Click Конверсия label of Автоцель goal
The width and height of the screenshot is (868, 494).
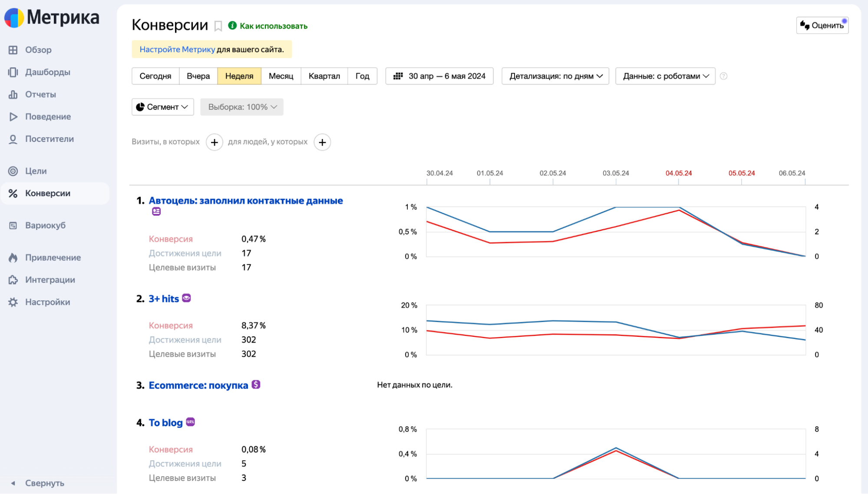pyautogui.click(x=171, y=239)
